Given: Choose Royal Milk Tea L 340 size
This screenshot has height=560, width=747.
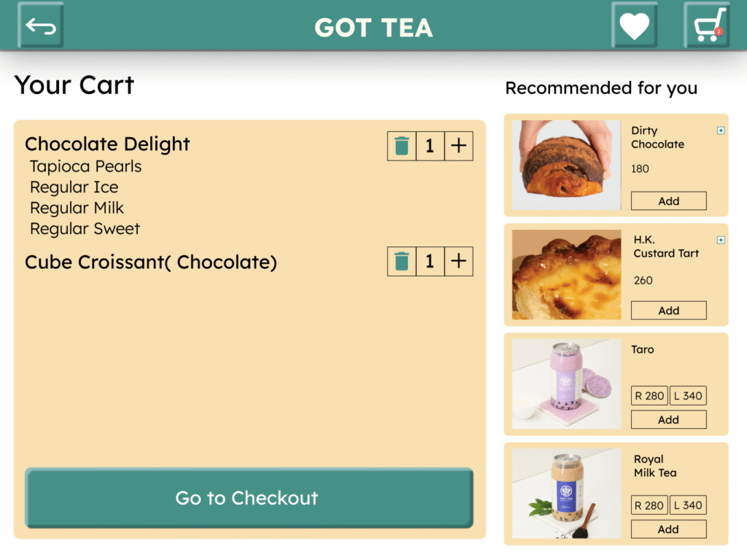Looking at the screenshot, I should click(x=688, y=505).
